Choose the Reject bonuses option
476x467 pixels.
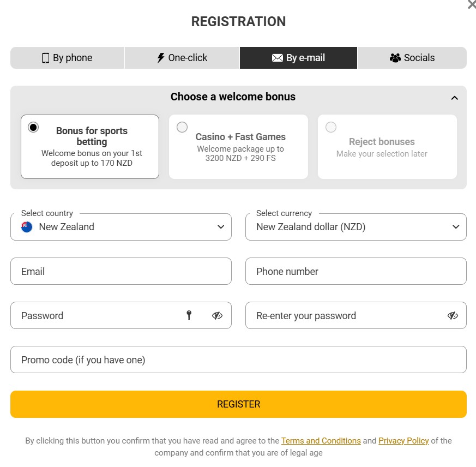[331, 127]
